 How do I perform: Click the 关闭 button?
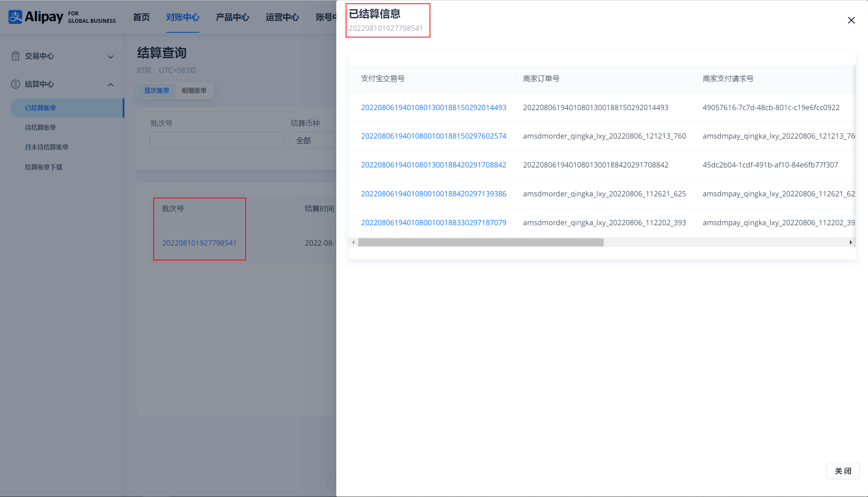point(843,471)
